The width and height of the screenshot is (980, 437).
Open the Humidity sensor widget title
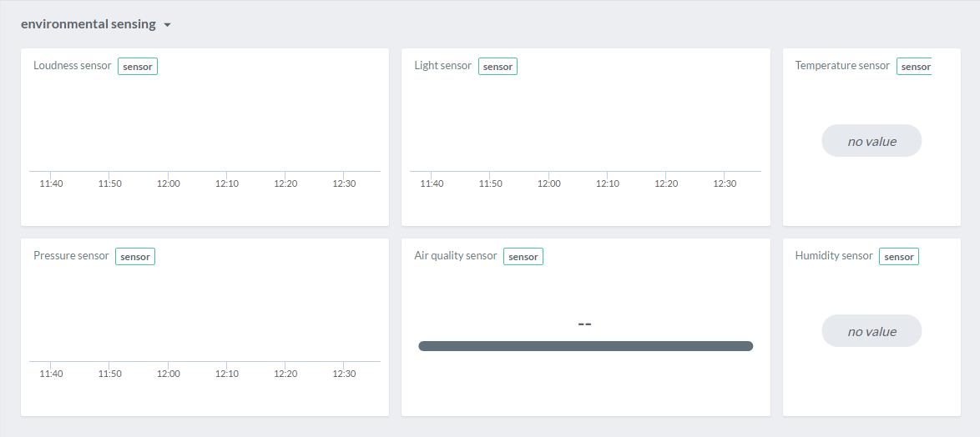click(834, 256)
